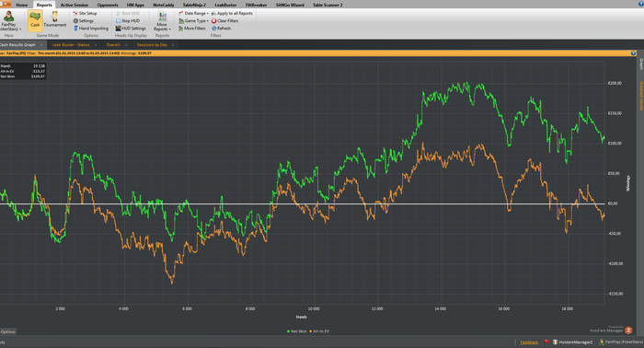Switch to the Opponents ribbon tab
This screenshot has width=644, height=348.
(x=108, y=5)
